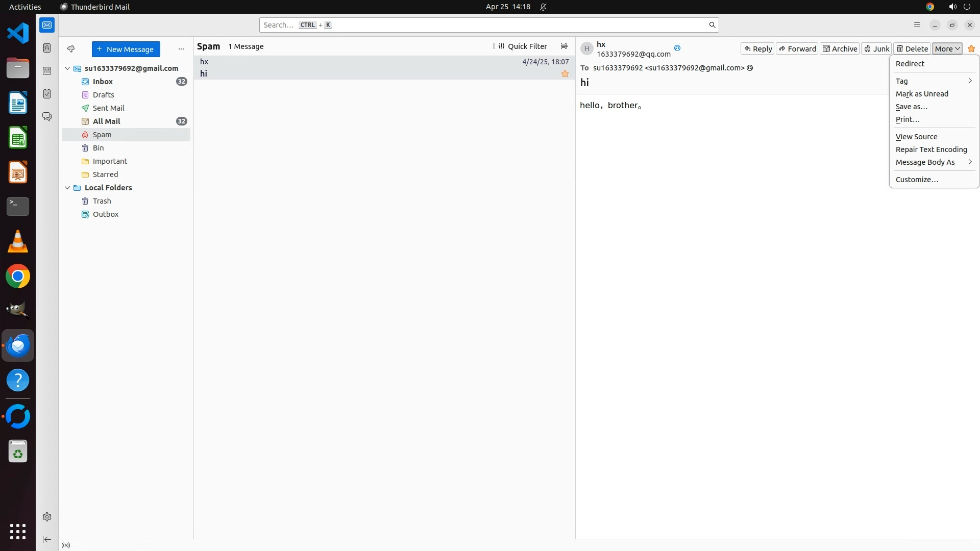The width and height of the screenshot is (980, 551).
Task: Open the Chat space icon
Action: pyautogui.click(x=47, y=117)
